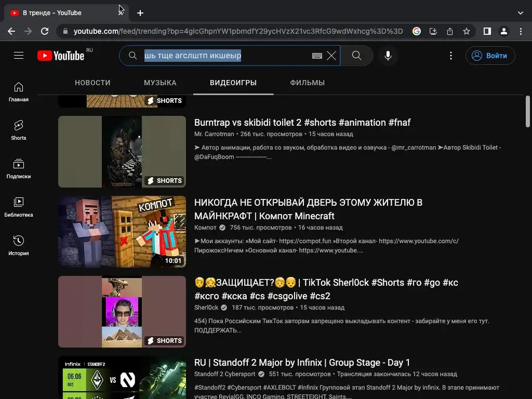The image size is (532, 399).
Task: Open the virtual keyboard icon in search box
Action: coord(317,56)
